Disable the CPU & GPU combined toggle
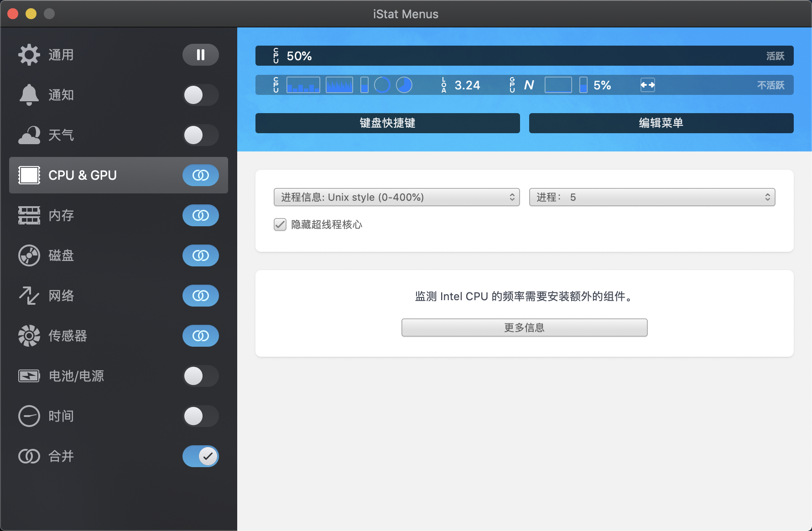This screenshot has width=812, height=531. [201, 175]
